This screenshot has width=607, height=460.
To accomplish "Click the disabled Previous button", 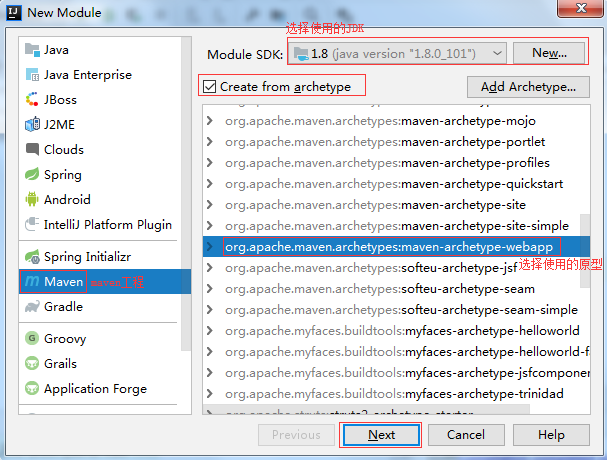I will click(296, 435).
